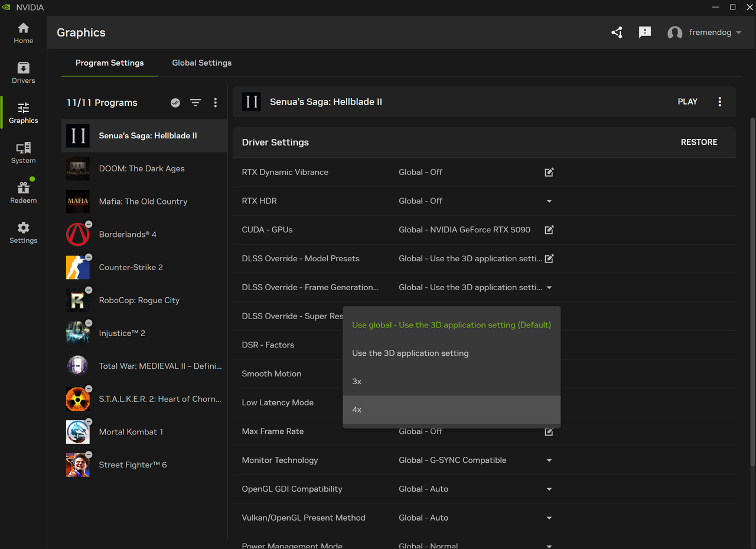Expand RTX HDR dropdown

[549, 201]
